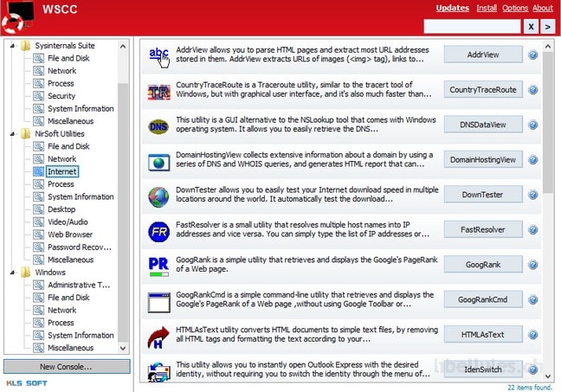This screenshot has width=561, height=392.
Task: Collapse the Sysinternals Suite tree node
Action: (12, 46)
